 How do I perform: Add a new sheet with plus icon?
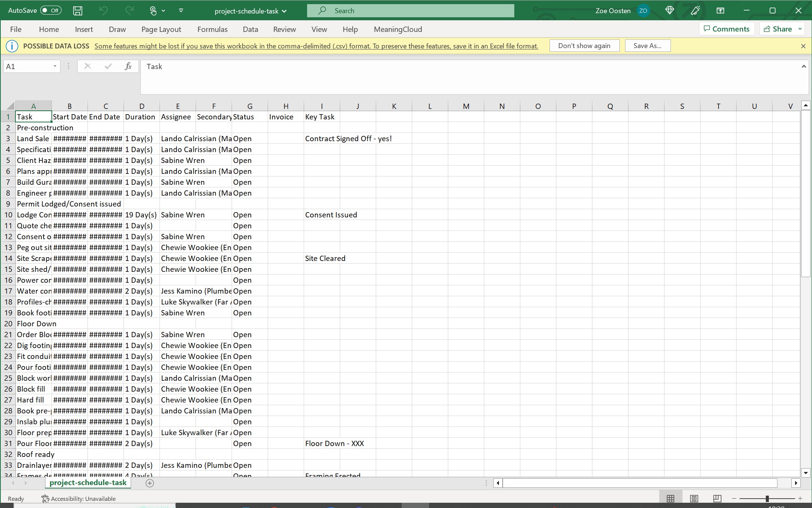coord(150,483)
